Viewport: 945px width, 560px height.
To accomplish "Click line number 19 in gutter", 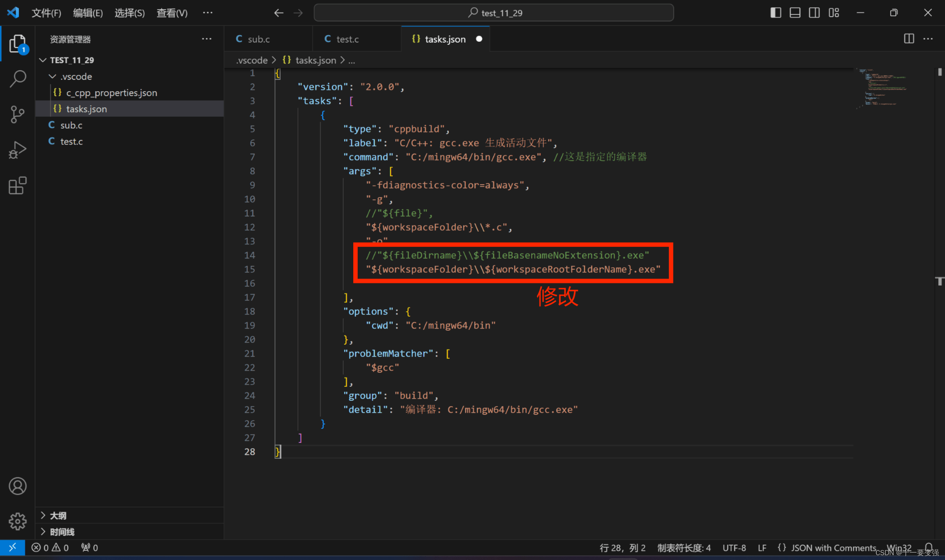I will pos(250,325).
